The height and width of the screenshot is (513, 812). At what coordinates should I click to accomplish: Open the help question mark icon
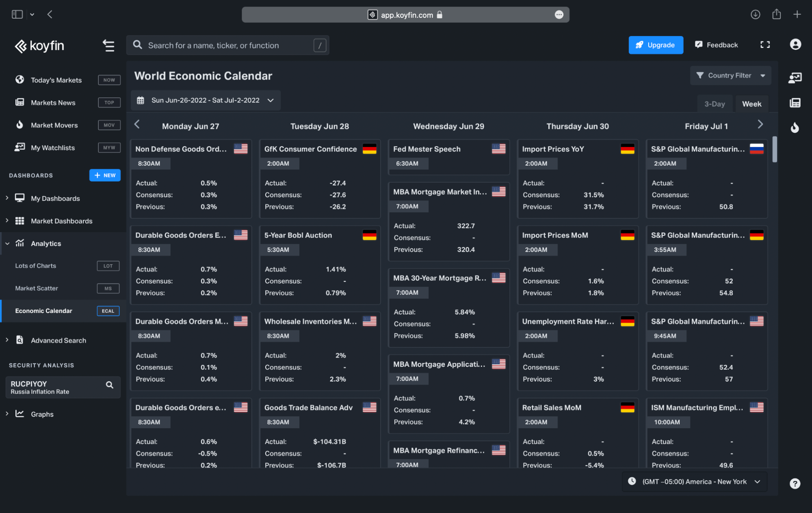click(x=795, y=483)
